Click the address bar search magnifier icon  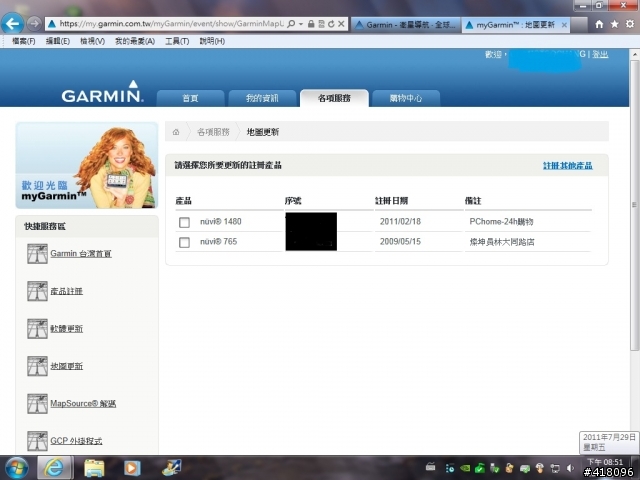click(291, 24)
